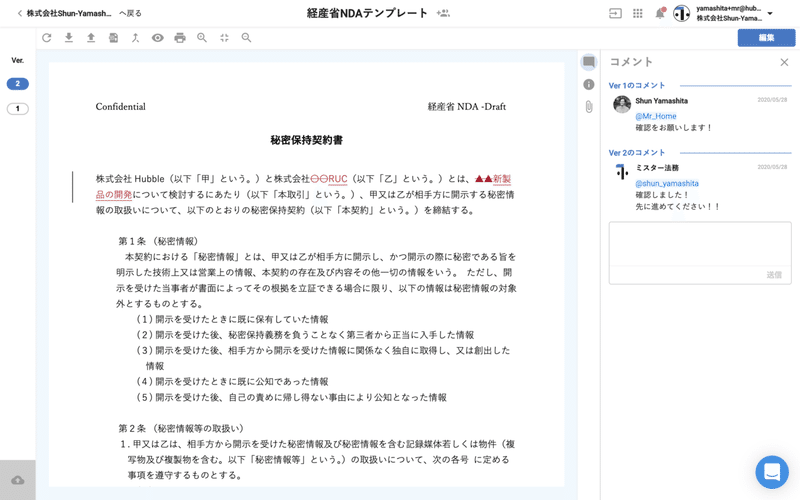The width and height of the screenshot is (800, 500).
Task: Close the コメント panel
Action: [x=784, y=62]
